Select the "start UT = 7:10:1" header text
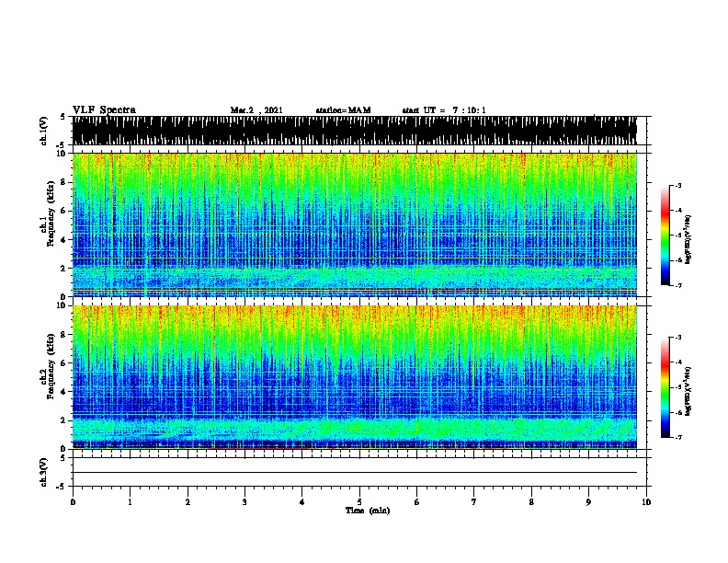Screen dimensions: 728x563 point(444,110)
